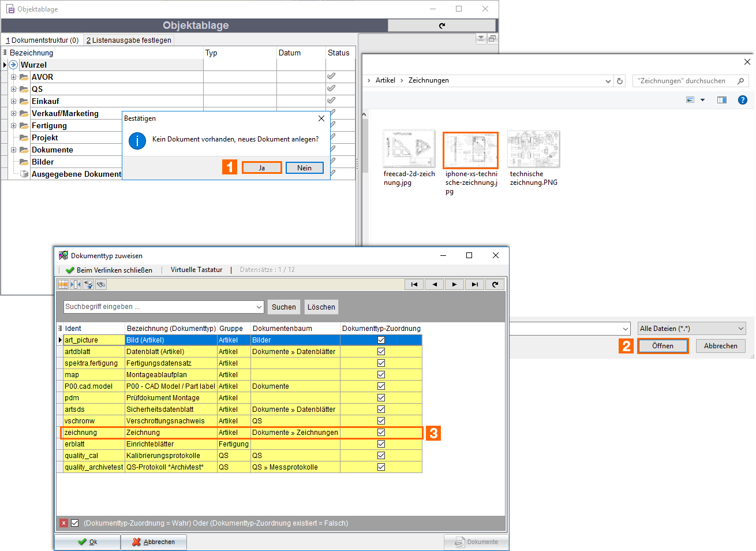756x551 pixels.
Task: Click the column-fit icon in Dokumenttyp toolbar
Action: tap(76, 284)
